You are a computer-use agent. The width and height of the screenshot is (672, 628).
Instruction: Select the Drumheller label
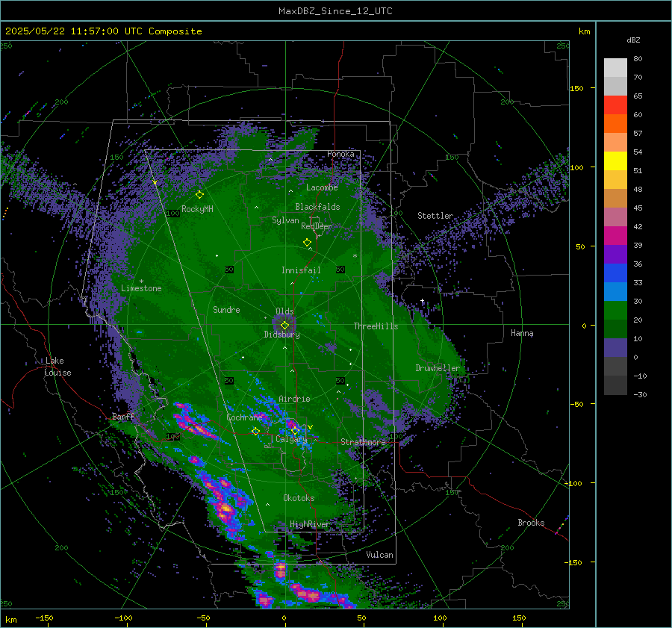coord(438,368)
